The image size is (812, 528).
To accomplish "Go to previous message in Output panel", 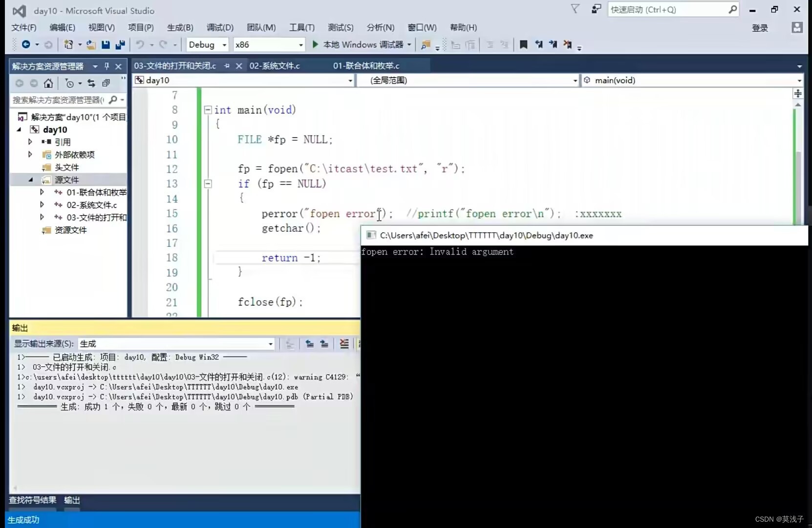I will pyautogui.click(x=309, y=344).
